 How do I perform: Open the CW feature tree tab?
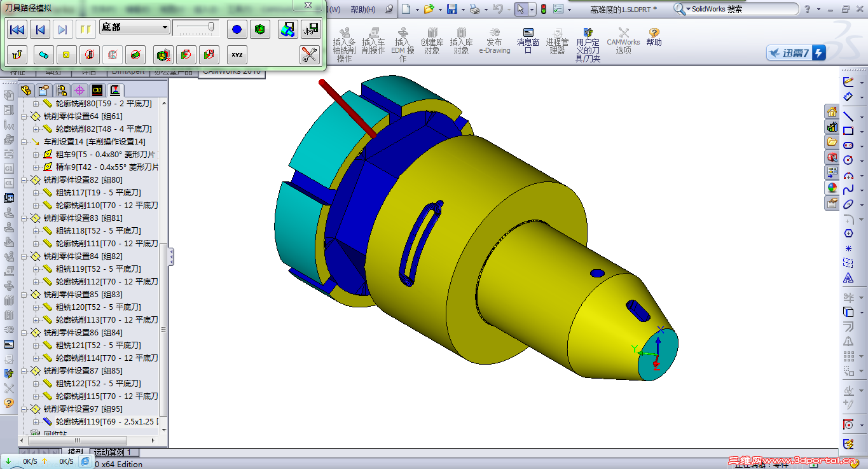click(97, 90)
